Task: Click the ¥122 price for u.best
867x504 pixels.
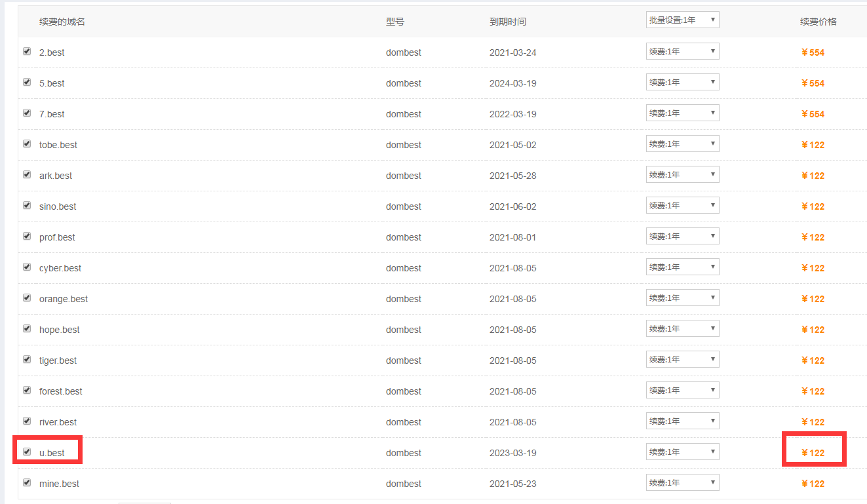Action: tap(813, 453)
